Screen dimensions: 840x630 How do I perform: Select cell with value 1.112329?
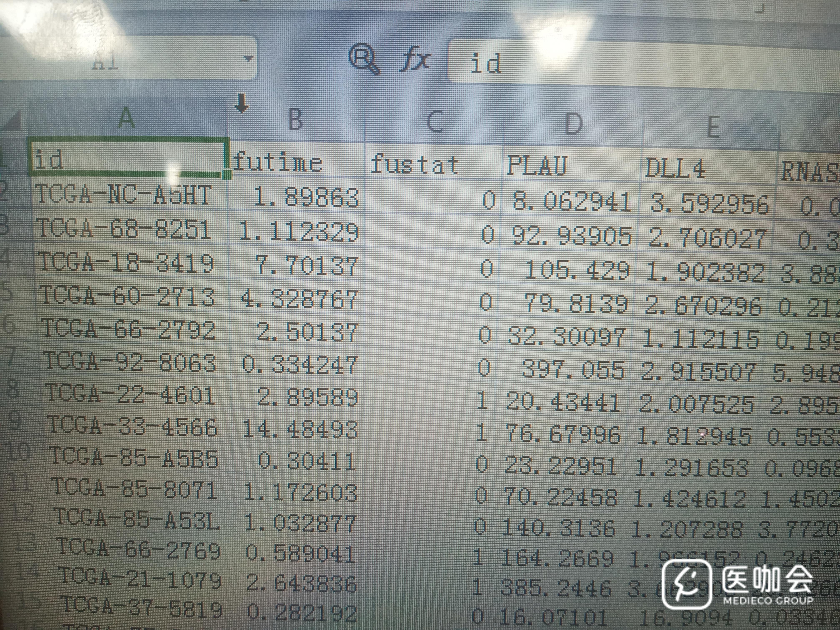tap(299, 232)
